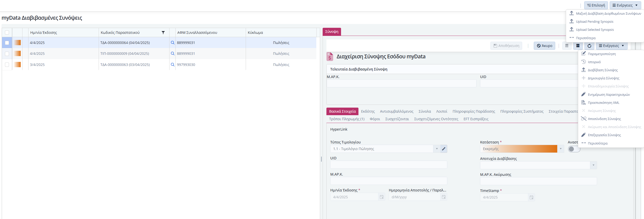The height and width of the screenshot is (219, 644).
Task: Switch to Σύνολα tab
Action: pyautogui.click(x=425, y=111)
